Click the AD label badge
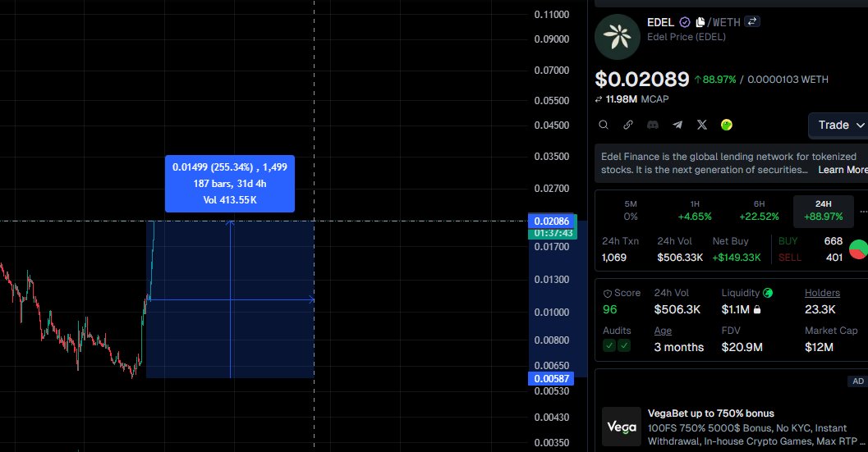The width and height of the screenshot is (868, 452). click(857, 381)
